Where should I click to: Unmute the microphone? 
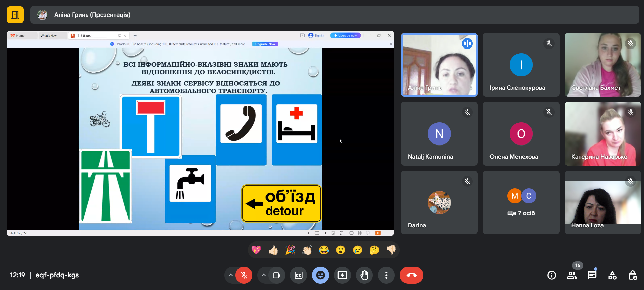(x=244, y=275)
